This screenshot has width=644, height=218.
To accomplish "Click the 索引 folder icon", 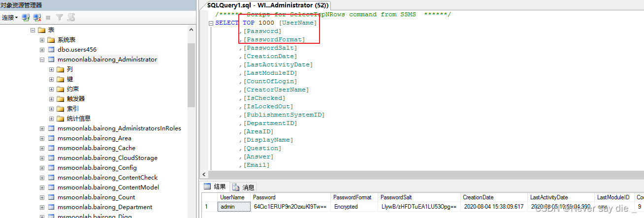I will click(61, 109).
